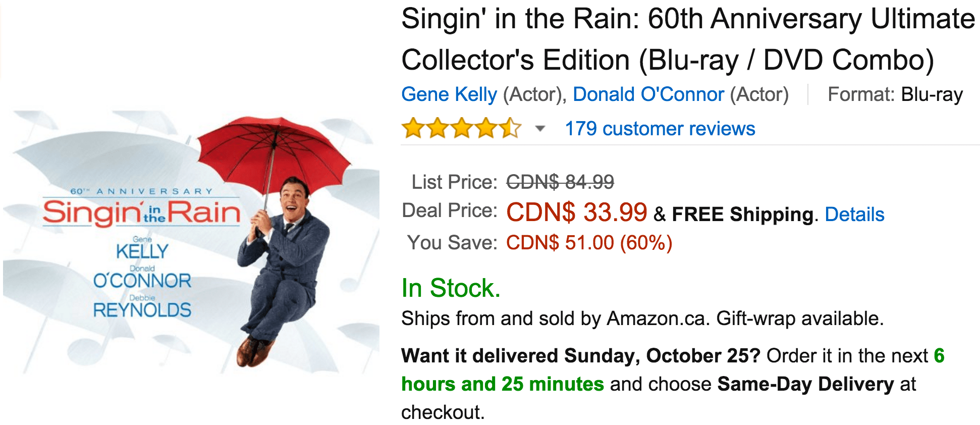The width and height of the screenshot is (980, 425).
Task: Open the ratings breakdown via the gray arrow
Action: coord(539,130)
